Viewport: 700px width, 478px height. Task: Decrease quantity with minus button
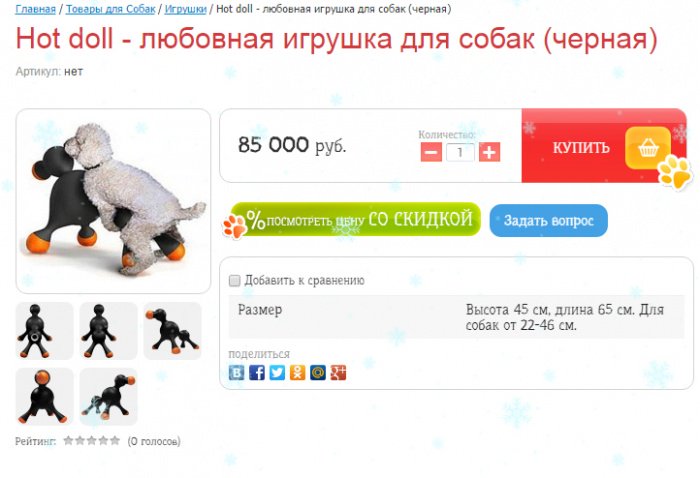[x=431, y=152]
